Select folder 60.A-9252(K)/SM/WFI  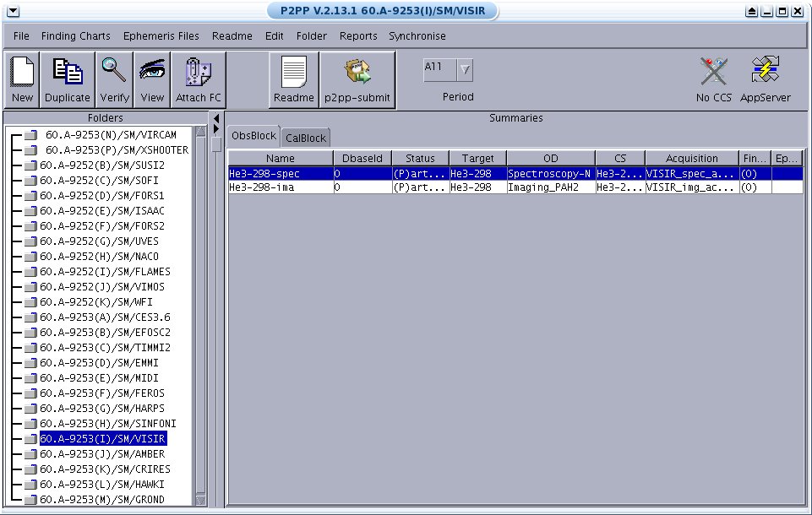[x=95, y=301]
